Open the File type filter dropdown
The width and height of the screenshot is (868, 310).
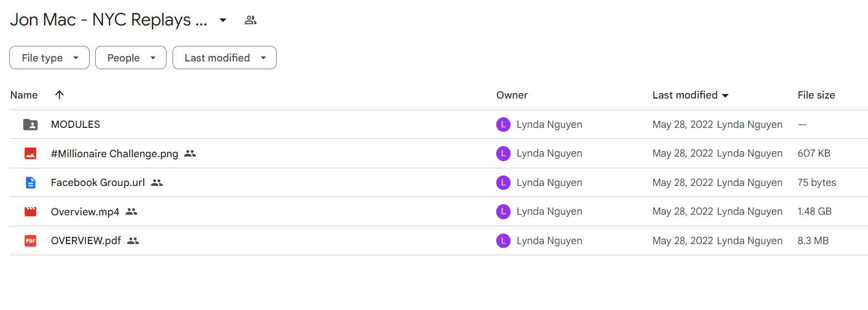(x=49, y=58)
